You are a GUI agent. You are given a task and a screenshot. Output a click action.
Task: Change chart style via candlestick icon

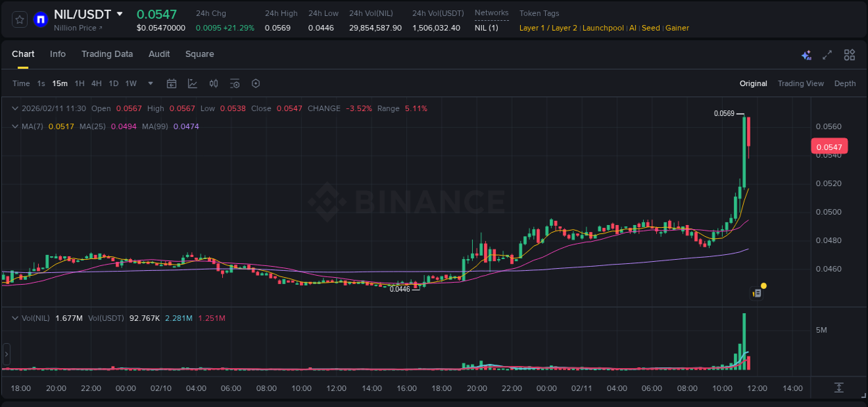pyautogui.click(x=213, y=83)
